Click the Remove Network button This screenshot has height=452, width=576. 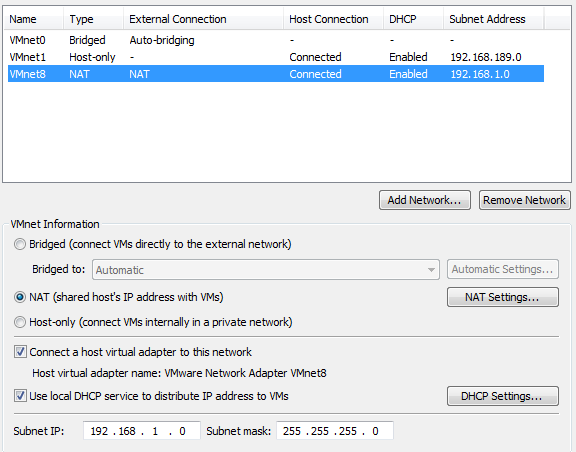(x=525, y=200)
